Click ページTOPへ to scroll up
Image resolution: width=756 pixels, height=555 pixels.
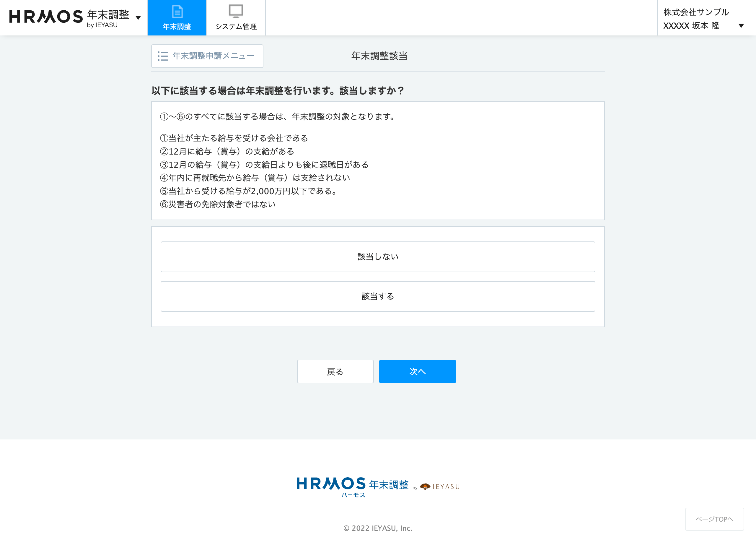click(715, 519)
